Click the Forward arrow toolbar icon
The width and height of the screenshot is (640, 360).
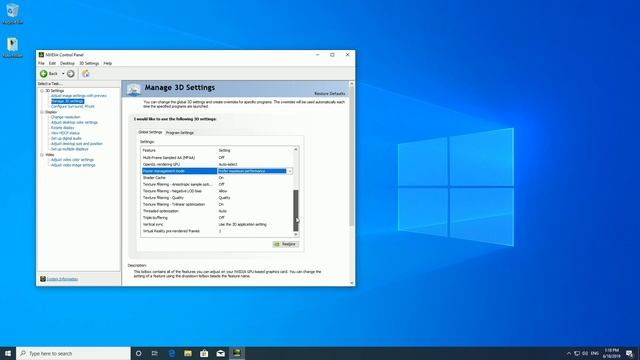(71, 73)
